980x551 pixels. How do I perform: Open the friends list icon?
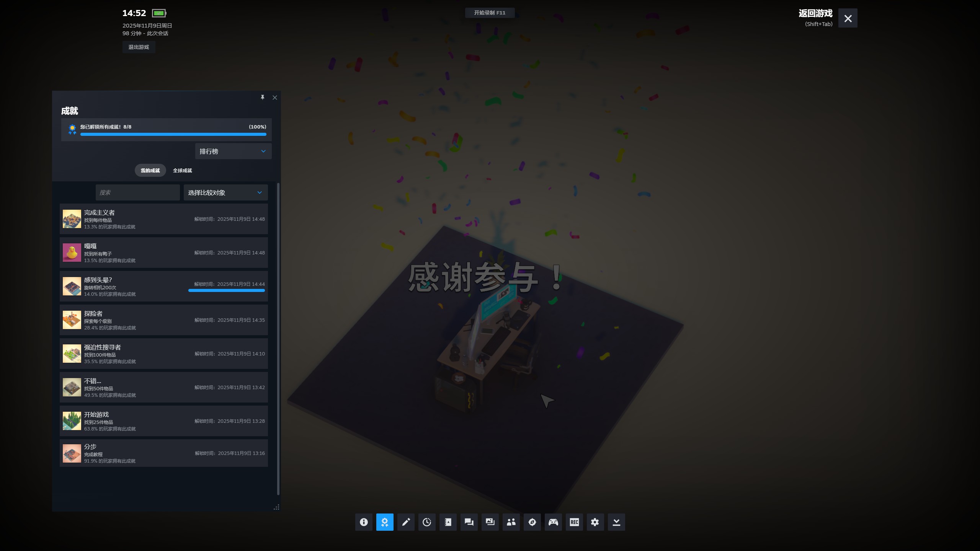tap(511, 522)
